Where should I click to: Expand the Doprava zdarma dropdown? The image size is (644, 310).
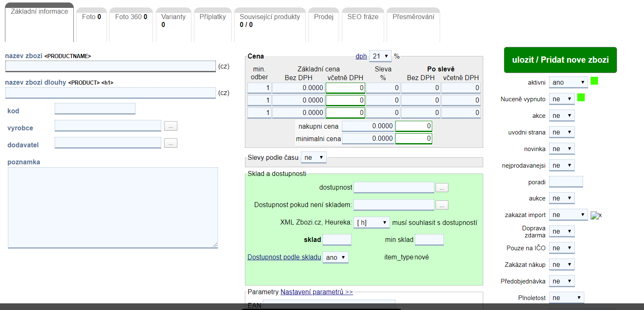[562, 232]
